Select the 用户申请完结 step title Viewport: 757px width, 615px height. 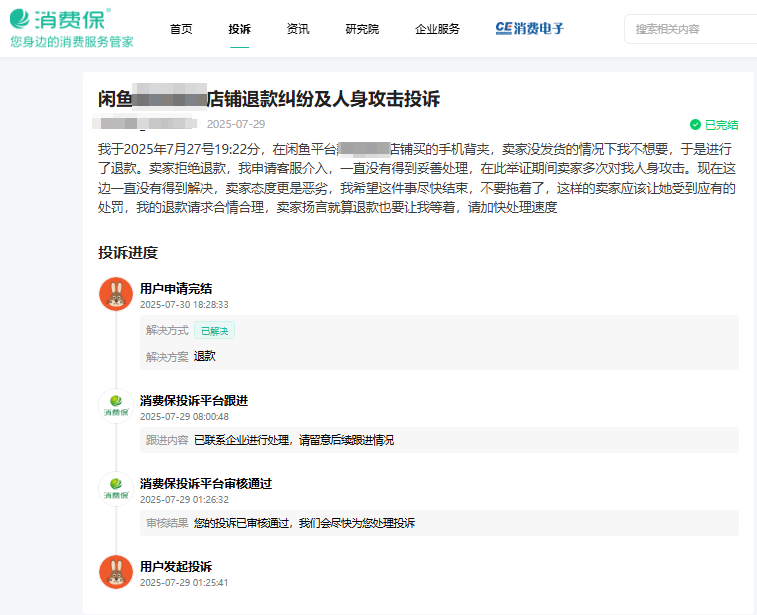pyautogui.click(x=176, y=289)
